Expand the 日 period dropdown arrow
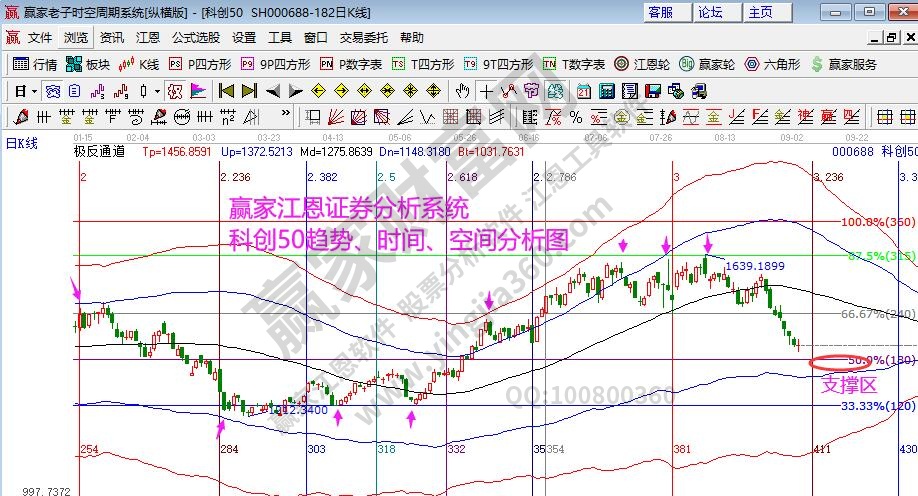Screen dimensions: 918x496 [x=34, y=91]
